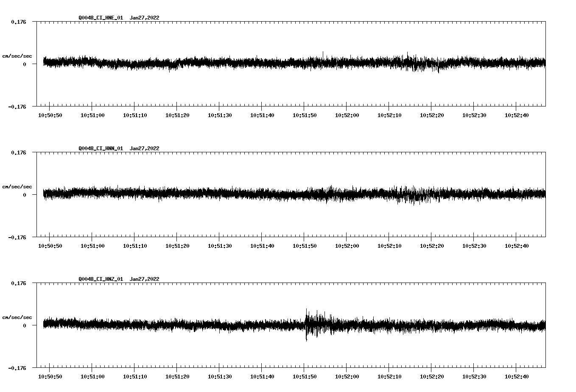Image resolution: width=576 pixels, height=392 pixels.
Task: Click the Q0048_CI_HNN_01 channel title
Action: pyautogui.click(x=101, y=148)
